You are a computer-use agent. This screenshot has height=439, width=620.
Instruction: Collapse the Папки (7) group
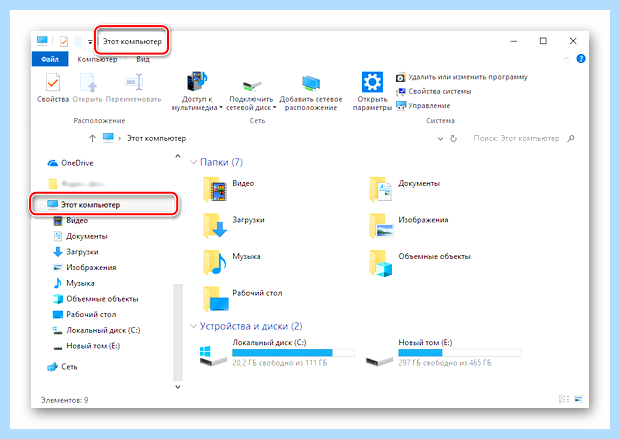coord(193,162)
